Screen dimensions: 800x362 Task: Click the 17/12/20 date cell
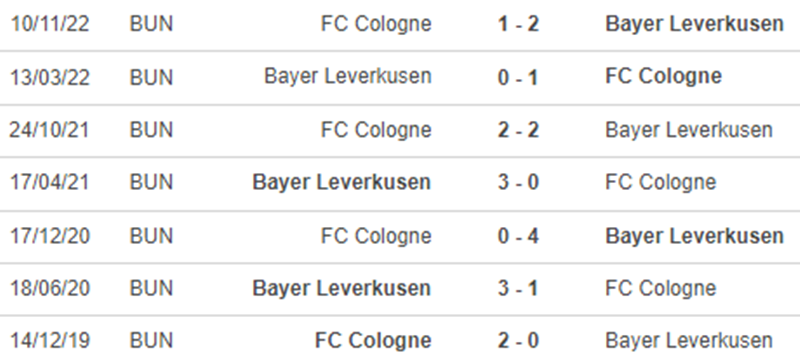(50, 236)
